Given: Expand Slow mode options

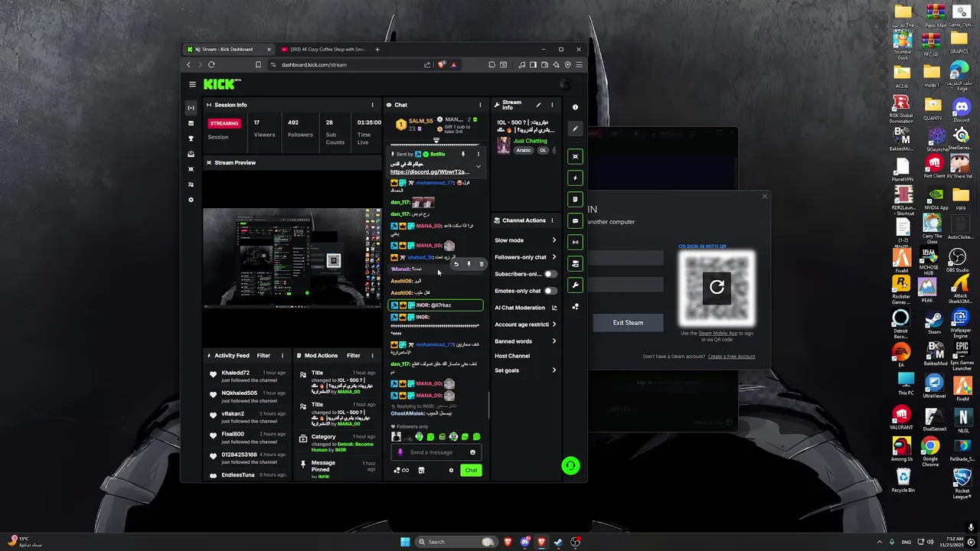Looking at the screenshot, I should pyautogui.click(x=554, y=240).
